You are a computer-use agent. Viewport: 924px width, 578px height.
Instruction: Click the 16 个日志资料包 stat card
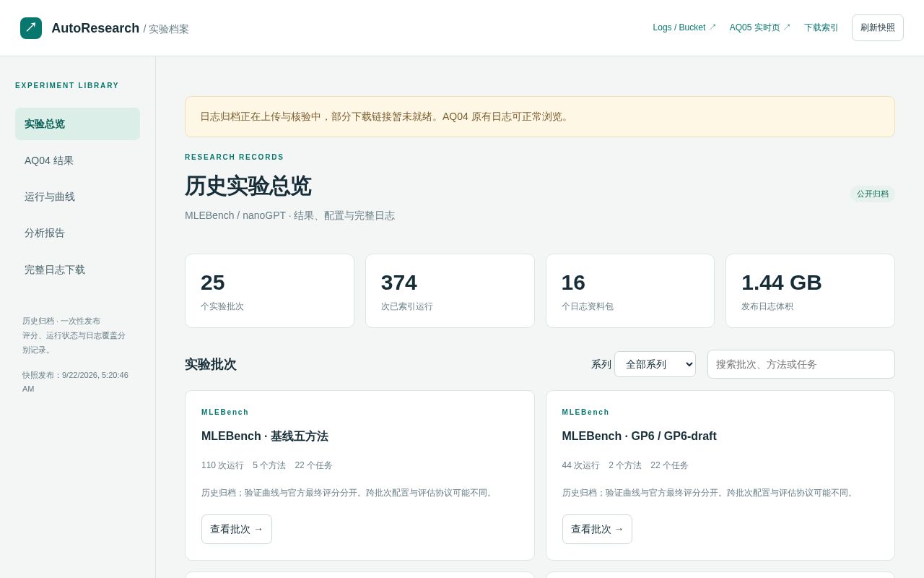630,290
